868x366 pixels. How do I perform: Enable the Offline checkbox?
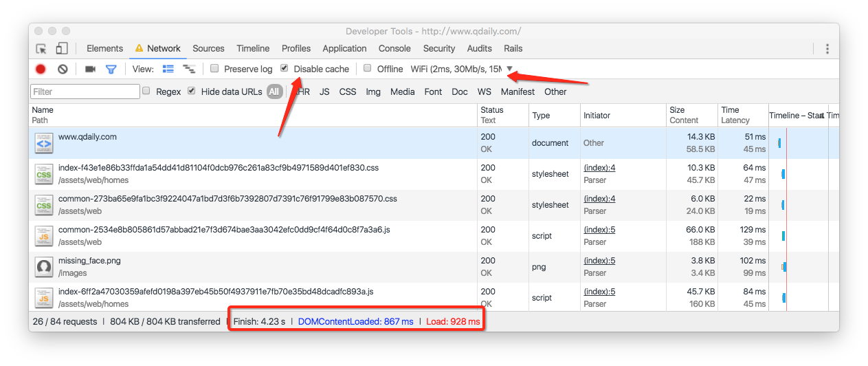368,68
